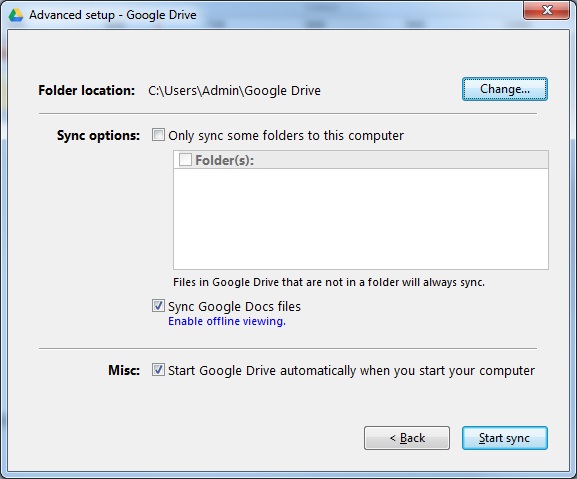Click the Sync options: label

pos(98,135)
